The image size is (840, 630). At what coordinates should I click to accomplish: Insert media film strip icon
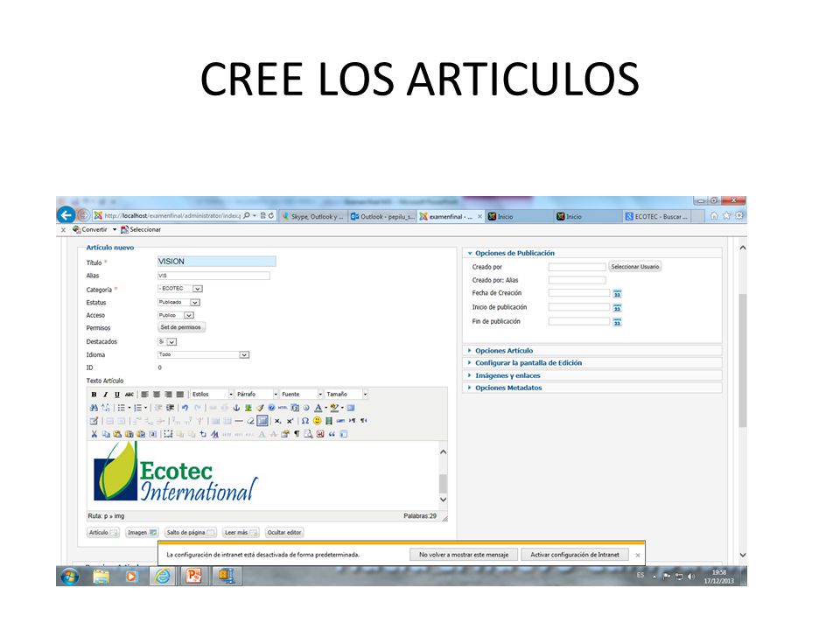point(329,421)
